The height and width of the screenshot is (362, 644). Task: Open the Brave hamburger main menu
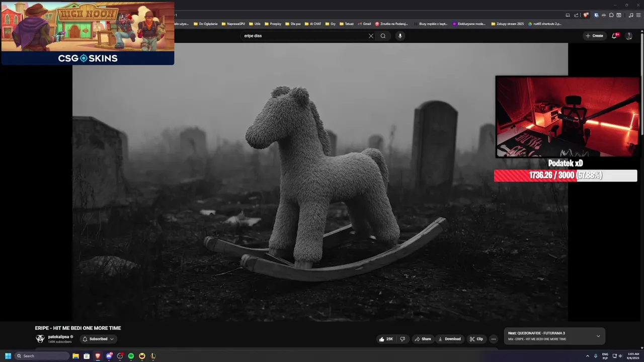pos(638,15)
